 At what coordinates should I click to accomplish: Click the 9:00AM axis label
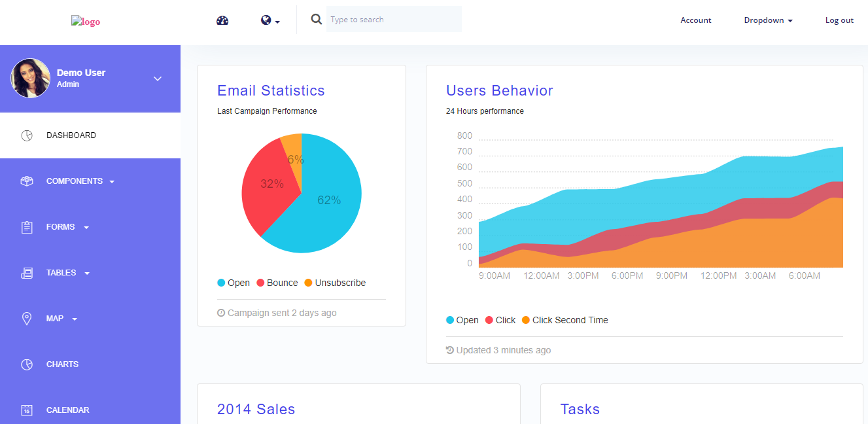495,275
